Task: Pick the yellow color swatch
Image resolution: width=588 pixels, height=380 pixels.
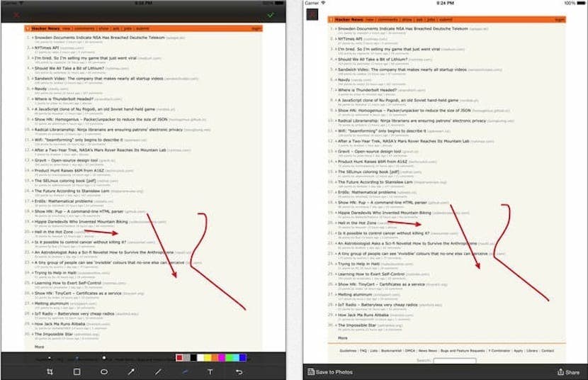Action: (x=208, y=358)
